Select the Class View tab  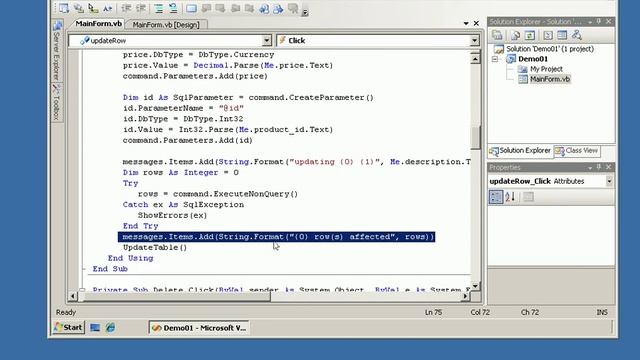(577, 151)
